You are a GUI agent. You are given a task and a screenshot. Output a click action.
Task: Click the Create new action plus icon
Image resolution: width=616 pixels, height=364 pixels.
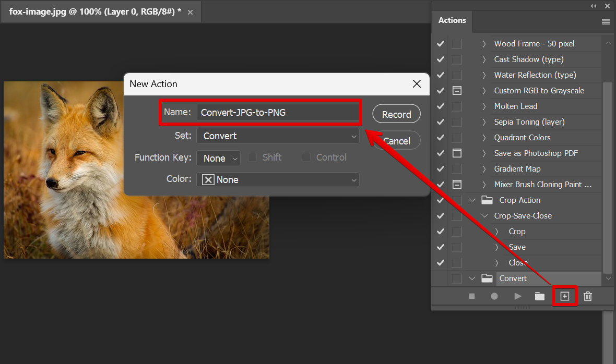click(564, 296)
